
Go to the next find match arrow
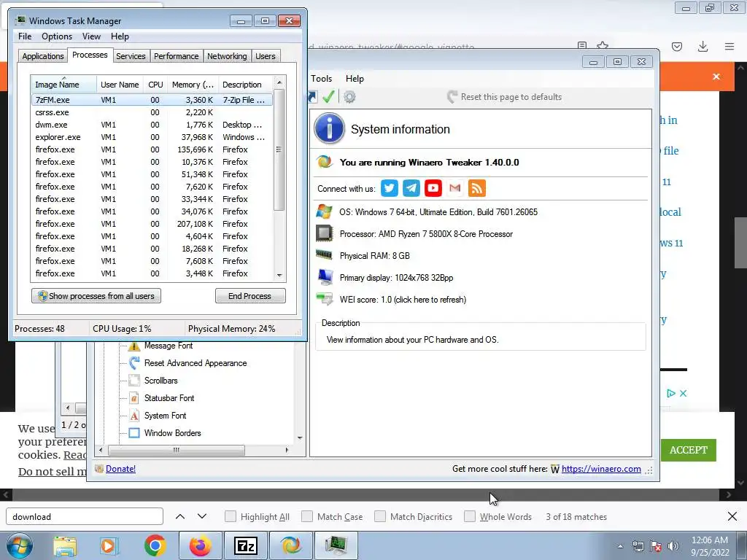(x=202, y=516)
